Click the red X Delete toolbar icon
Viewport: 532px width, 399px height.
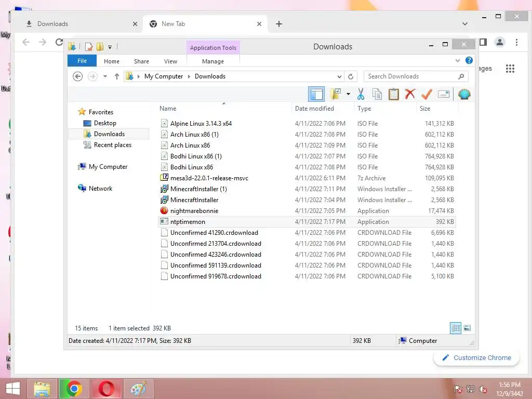pyautogui.click(x=410, y=94)
